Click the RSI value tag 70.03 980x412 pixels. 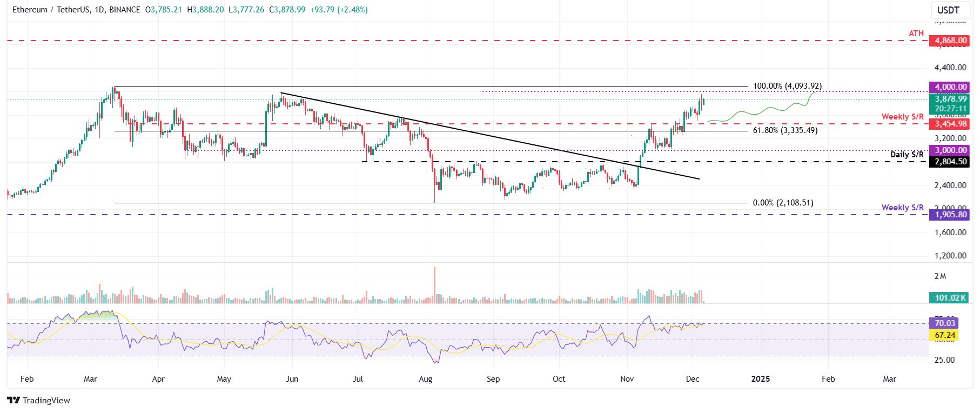coord(944,323)
